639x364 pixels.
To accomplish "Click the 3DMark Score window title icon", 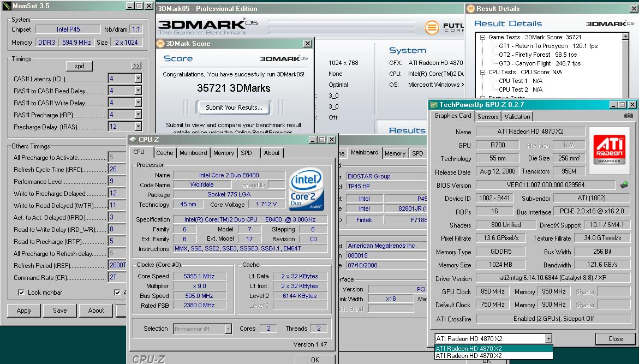I will click(x=160, y=44).
